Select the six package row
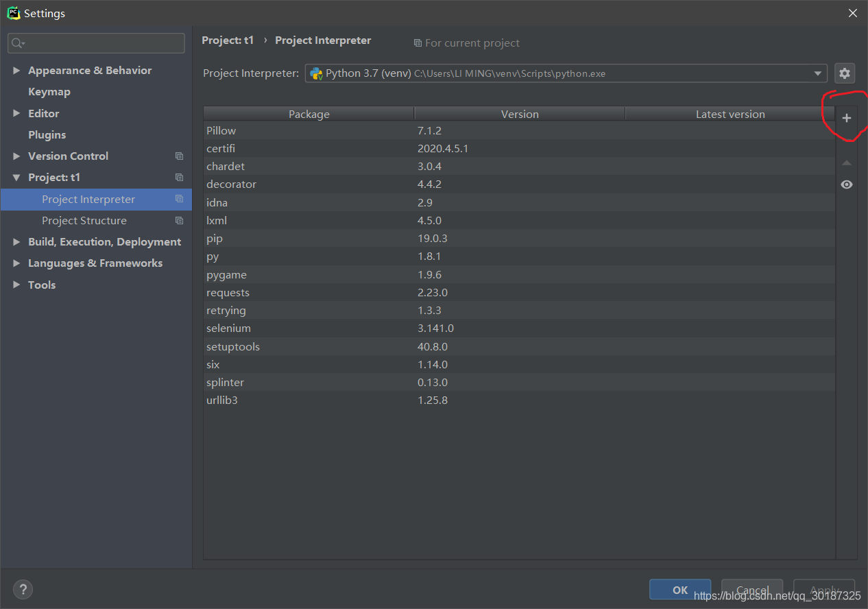Screen dimensions: 868x609 [x=519, y=364]
